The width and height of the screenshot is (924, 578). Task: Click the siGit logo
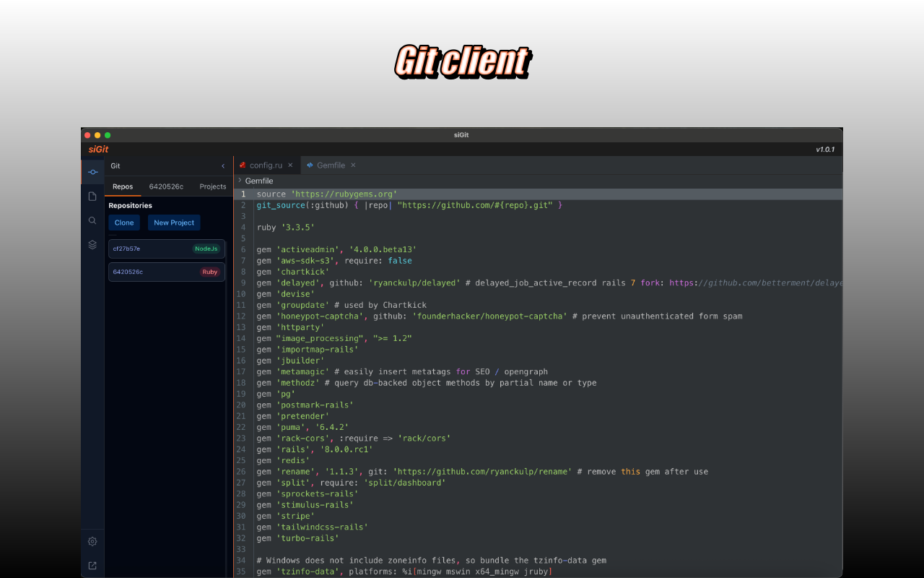tap(99, 150)
